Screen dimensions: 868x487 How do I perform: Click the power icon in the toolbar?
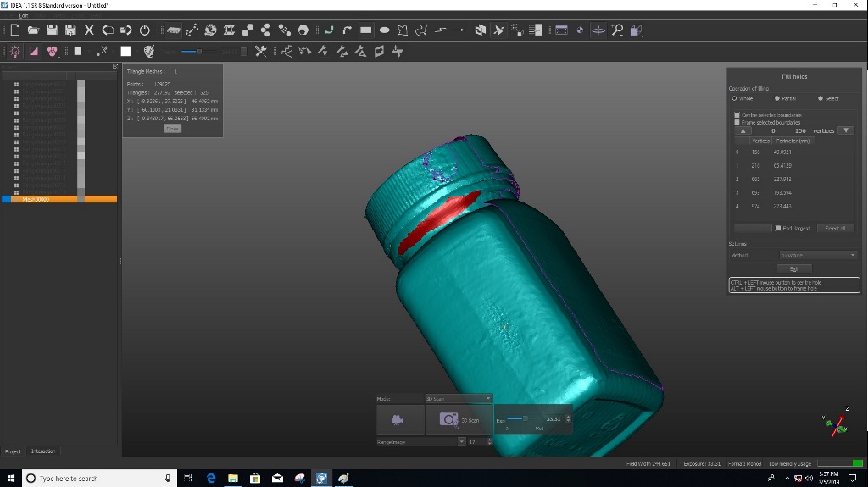pos(144,30)
